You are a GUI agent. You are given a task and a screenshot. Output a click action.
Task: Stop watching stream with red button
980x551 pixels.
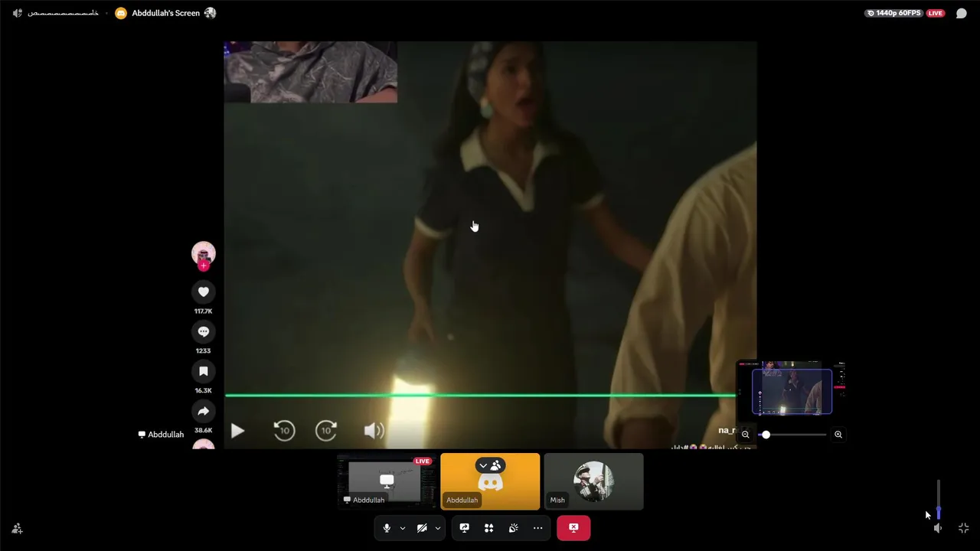tap(573, 528)
